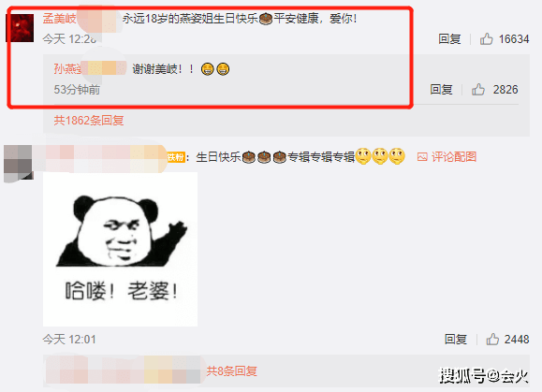Screen dimensions: 542x392
Task: Reply to the panda meme comment
Action: [456, 340]
